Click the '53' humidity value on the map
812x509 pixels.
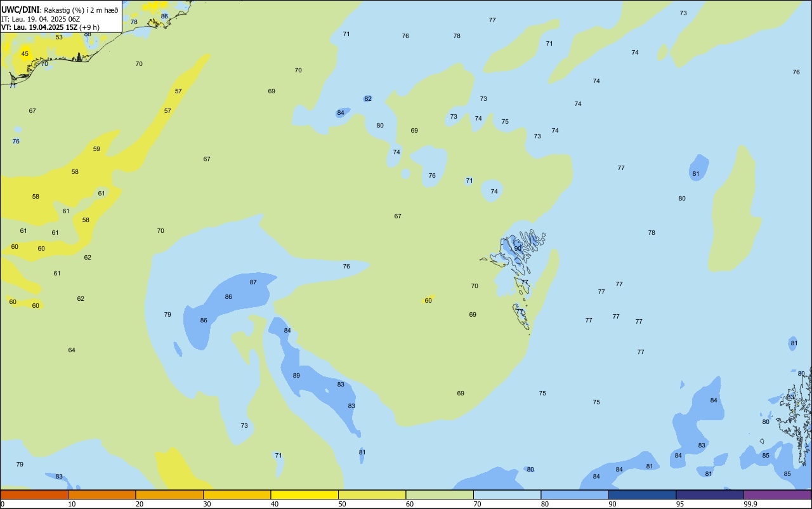click(x=59, y=37)
